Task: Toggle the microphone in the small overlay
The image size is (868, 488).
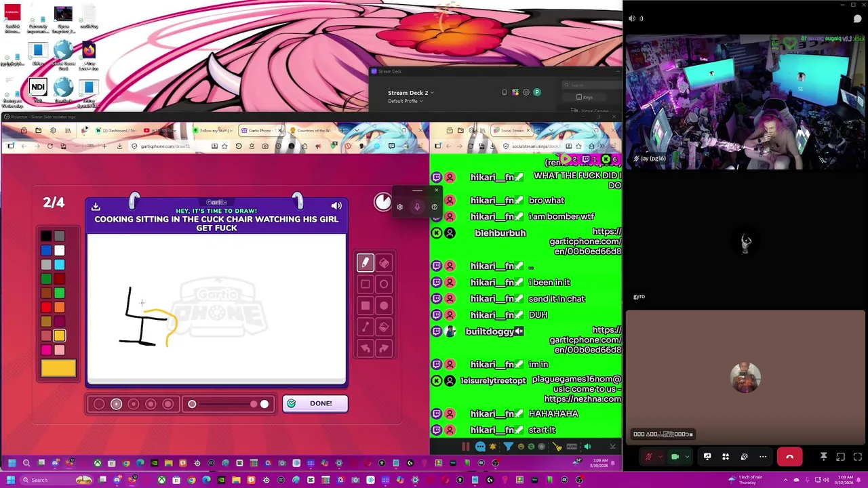Action: (417, 207)
